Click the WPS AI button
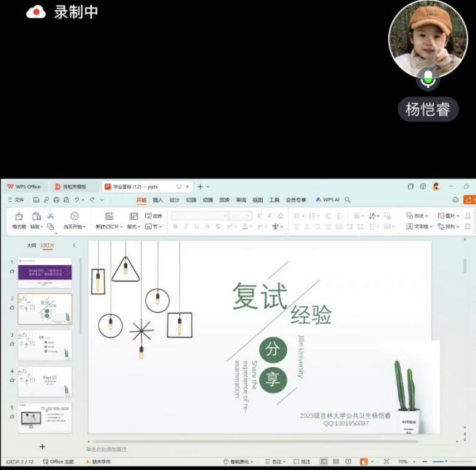The width and height of the screenshot is (476, 470). click(327, 201)
